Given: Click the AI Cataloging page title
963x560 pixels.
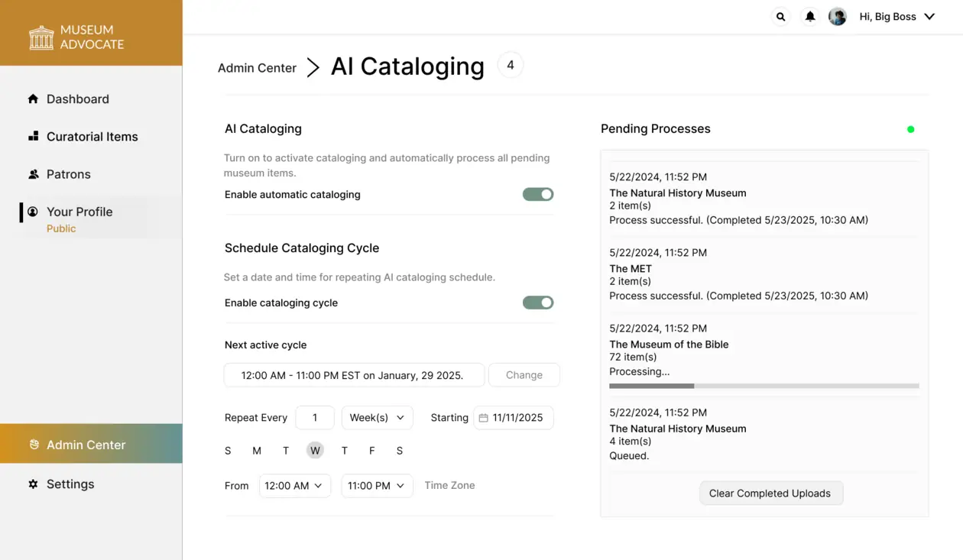Looking at the screenshot, I should (x=407, y=66).
